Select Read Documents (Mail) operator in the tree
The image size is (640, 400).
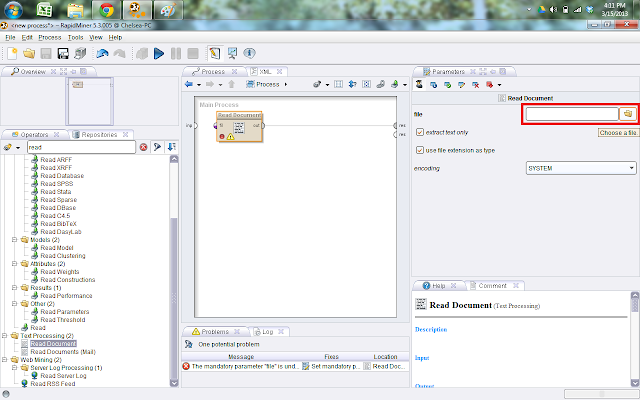(x=63, y=352)
